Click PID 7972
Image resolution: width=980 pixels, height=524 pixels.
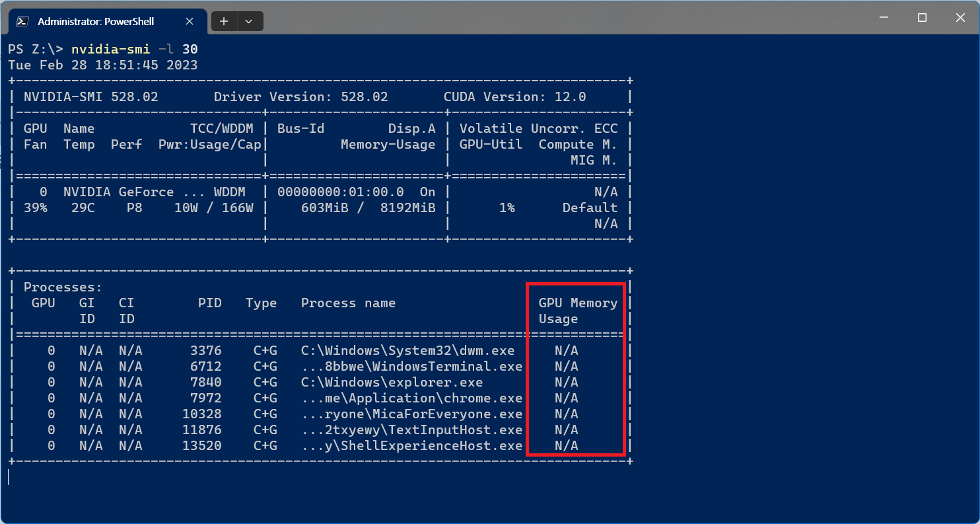click(206, 398)
